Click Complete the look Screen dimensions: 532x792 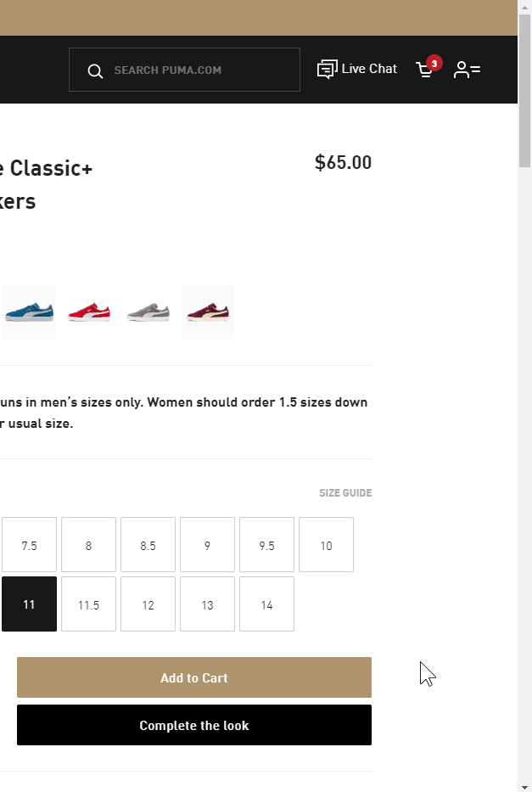click(193, 725)
